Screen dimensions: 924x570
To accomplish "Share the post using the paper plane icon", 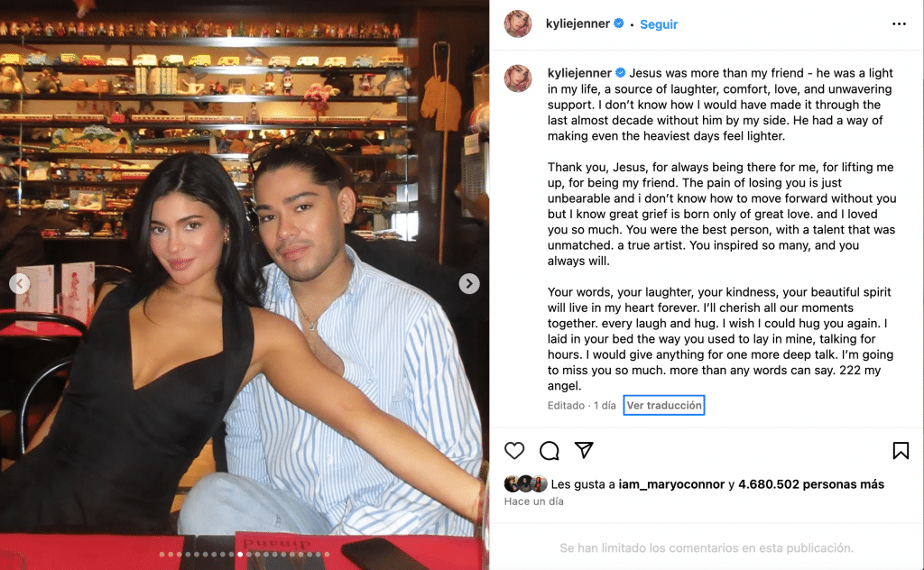I will coord(584,450).
